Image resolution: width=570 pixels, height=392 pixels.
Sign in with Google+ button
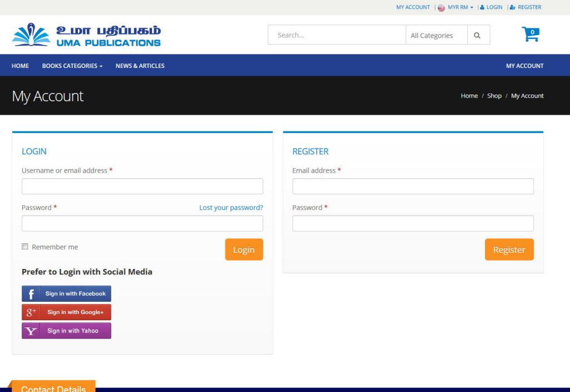click(66, 312)
